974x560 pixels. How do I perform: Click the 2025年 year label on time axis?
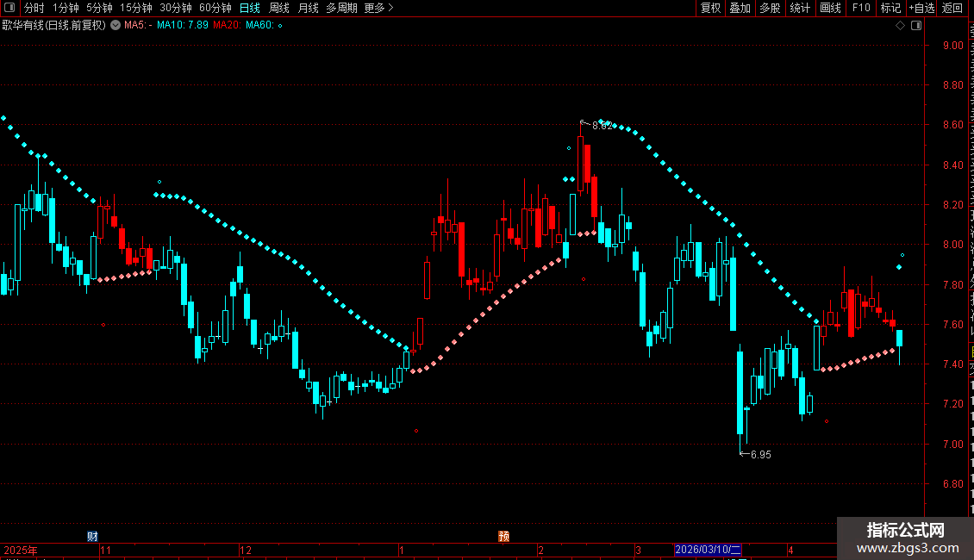[x=21, y=550]
